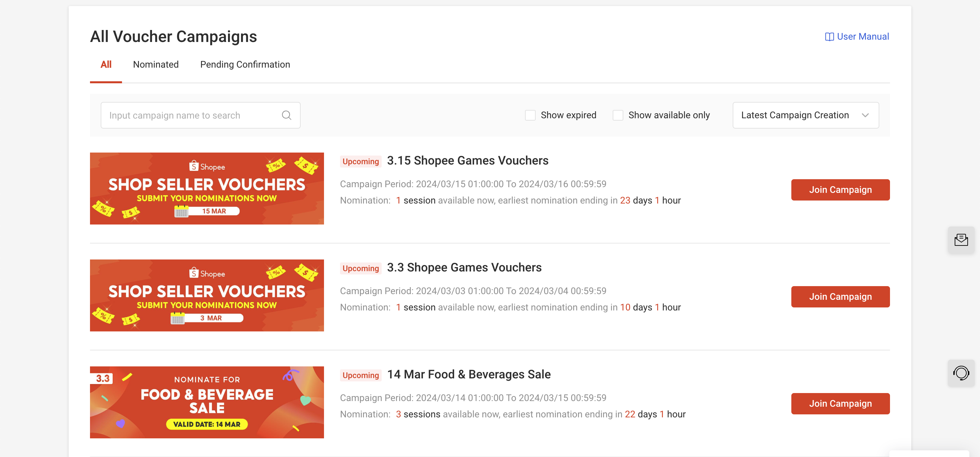Open the Food & Beverage Sale banner
This screenshot has width=980, height=457.
pyautogui.click(x=207, y=402)
